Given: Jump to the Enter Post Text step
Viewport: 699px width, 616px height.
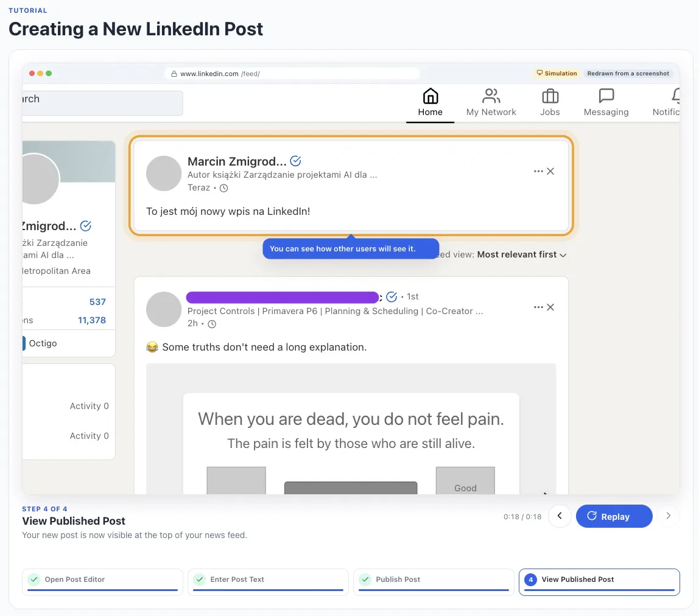Looking at the screenshot, I should click(x=268, y=582).
